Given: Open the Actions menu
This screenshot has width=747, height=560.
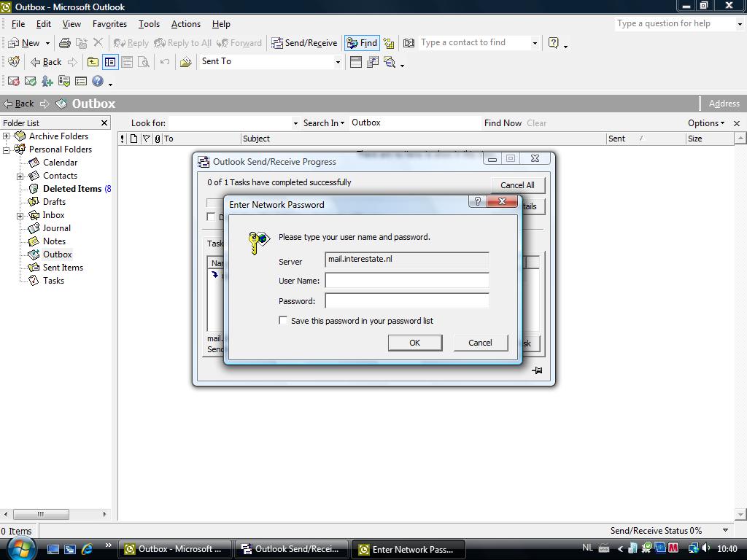Looking at the screenshot, I should pyautogui.click(x=186, y=24).
